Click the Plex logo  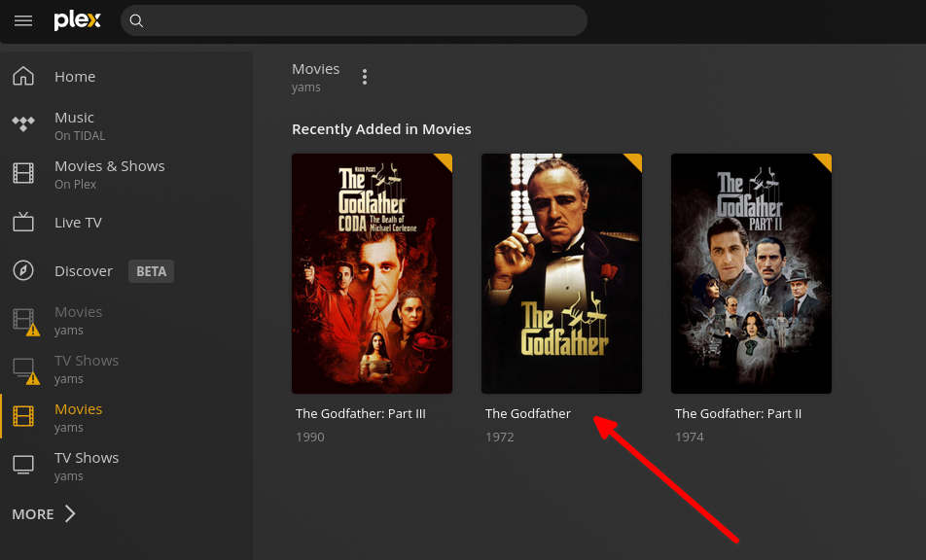[78, 20]
